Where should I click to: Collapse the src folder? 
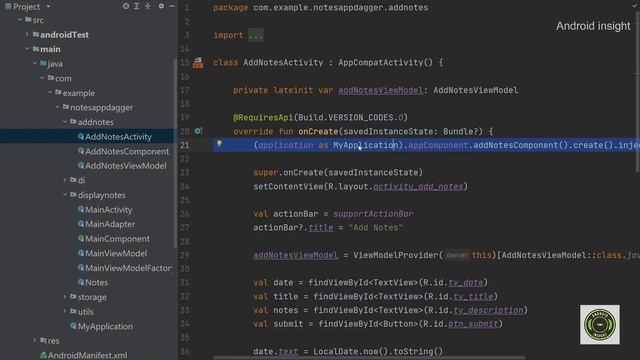tap(20, 20)
